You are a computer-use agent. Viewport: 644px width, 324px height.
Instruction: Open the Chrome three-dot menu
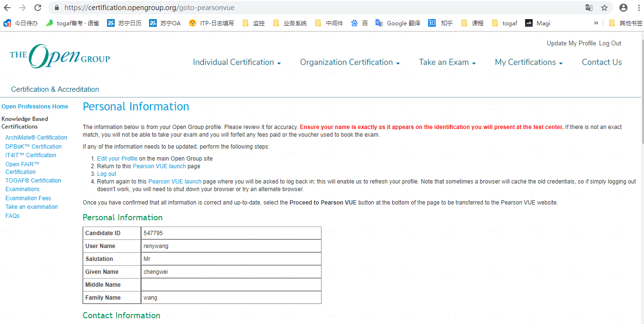point(639,8)
